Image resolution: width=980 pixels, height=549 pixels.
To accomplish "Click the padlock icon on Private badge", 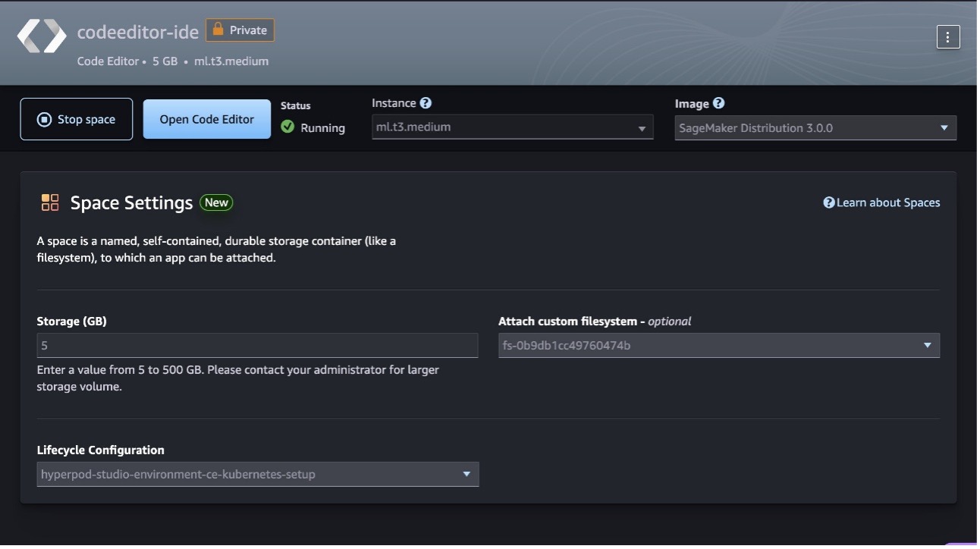I will [x=218, y=30].
